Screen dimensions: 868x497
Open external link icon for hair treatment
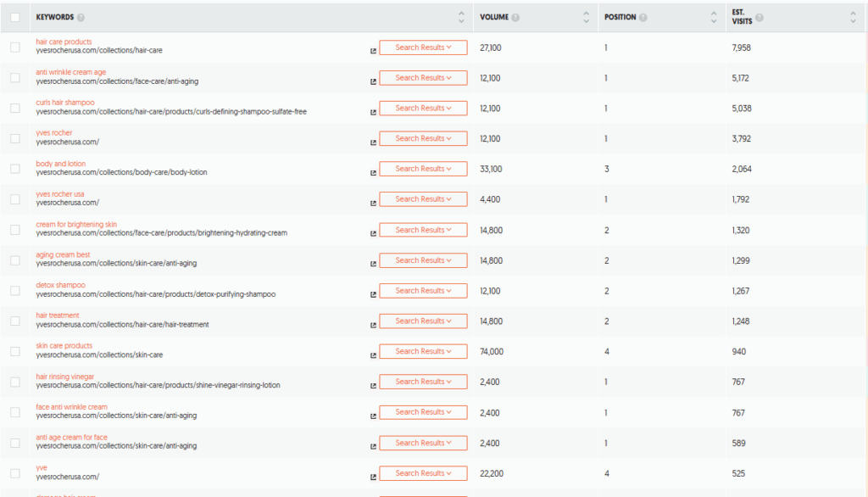(373, 325)
